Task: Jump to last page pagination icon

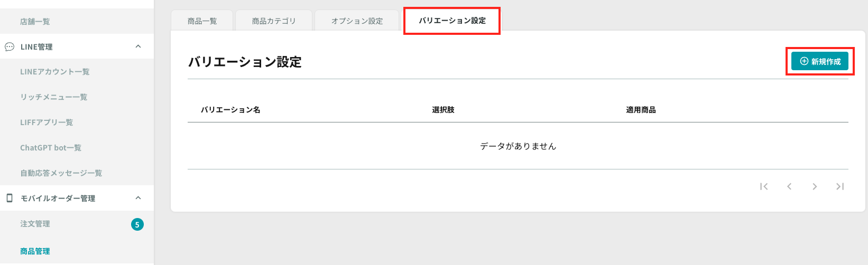Action: pos(840,186)
